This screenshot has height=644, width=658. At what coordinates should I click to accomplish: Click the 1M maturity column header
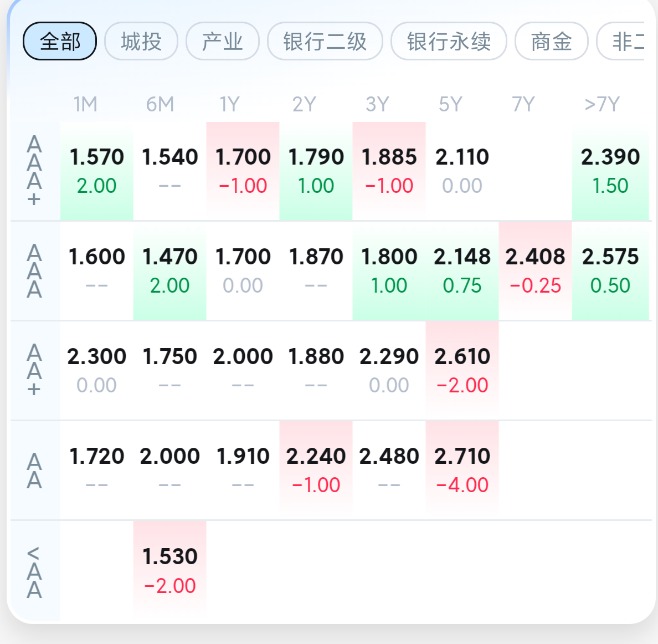[85, 104]
